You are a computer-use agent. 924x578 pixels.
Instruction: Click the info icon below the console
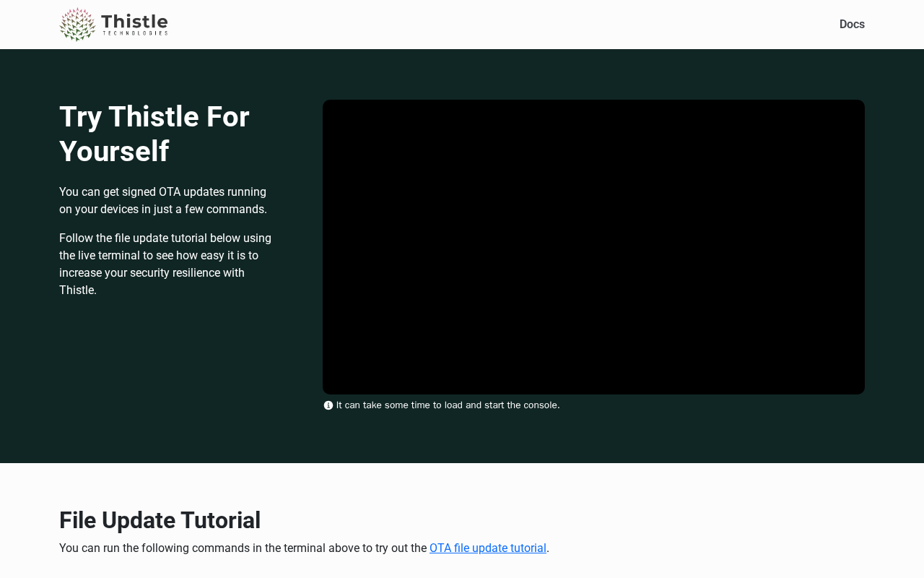pyautogui.click(x=328, y=405)
